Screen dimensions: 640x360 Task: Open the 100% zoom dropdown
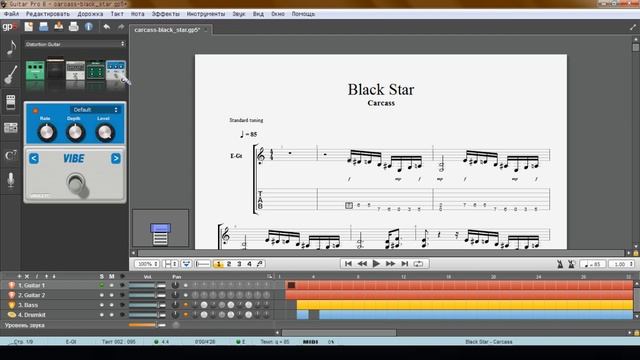pos(147,264)
